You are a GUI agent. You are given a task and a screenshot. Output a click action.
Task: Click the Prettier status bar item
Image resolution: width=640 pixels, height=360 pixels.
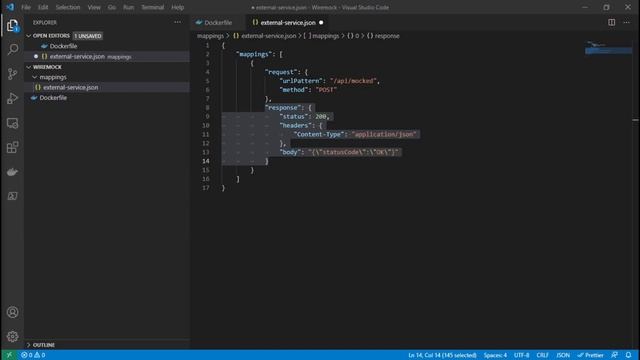[591, 355]
